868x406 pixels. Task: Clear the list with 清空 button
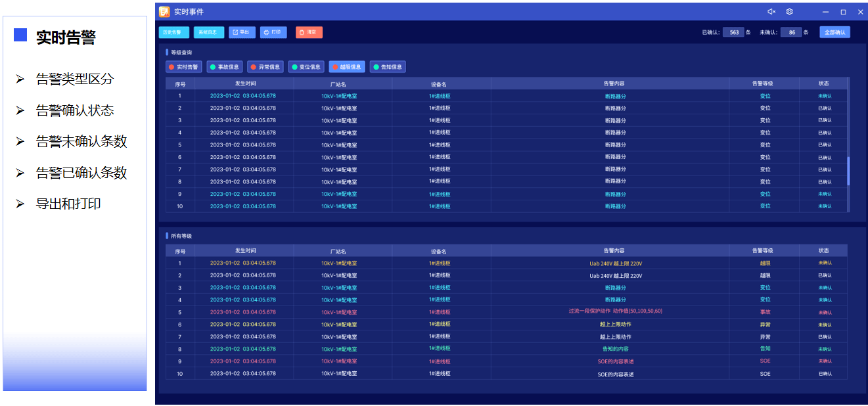pyautogui.click(x=309, y=32)
